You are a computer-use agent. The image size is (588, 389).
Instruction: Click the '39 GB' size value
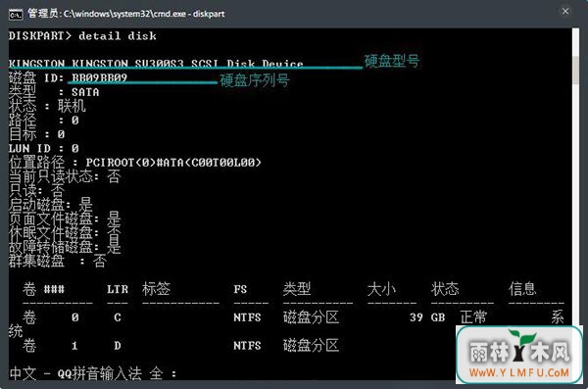pyautogui.click(x=427, y=317)
